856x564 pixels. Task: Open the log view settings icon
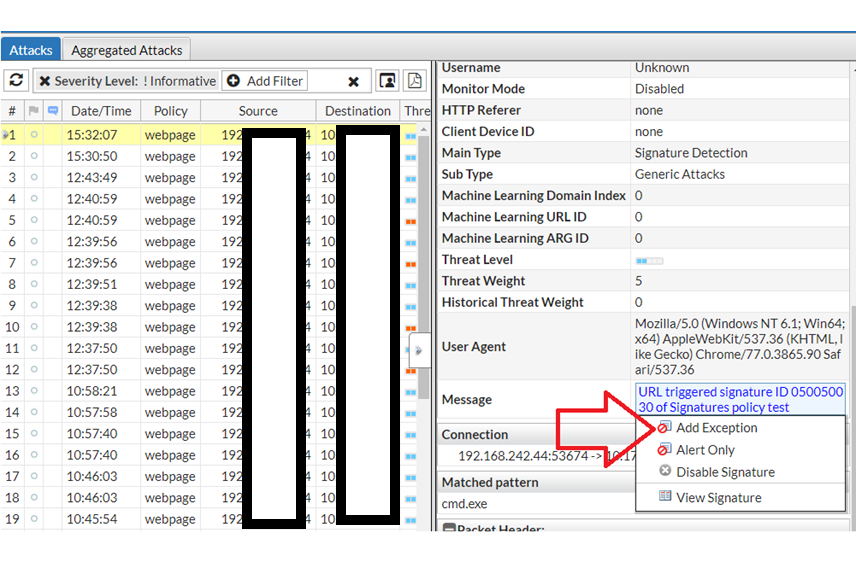coord(387,81)
